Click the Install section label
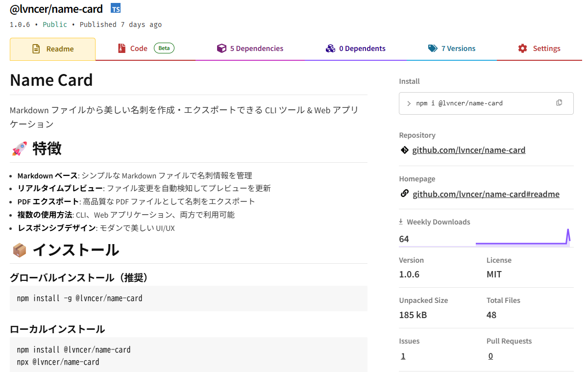Screen dimensions: 588x372 pos(409,81)
